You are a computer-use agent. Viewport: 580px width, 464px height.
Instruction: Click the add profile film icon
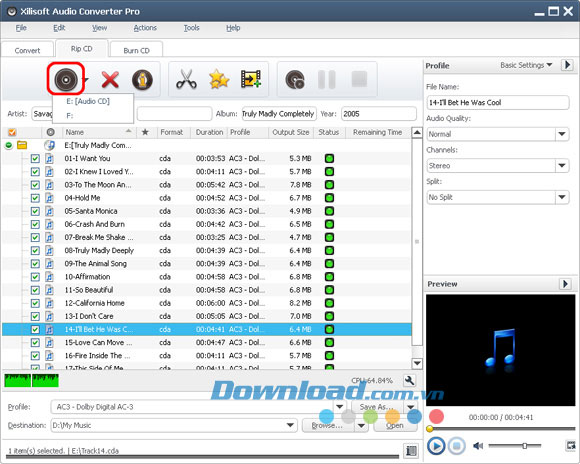(x=251, y=79)
